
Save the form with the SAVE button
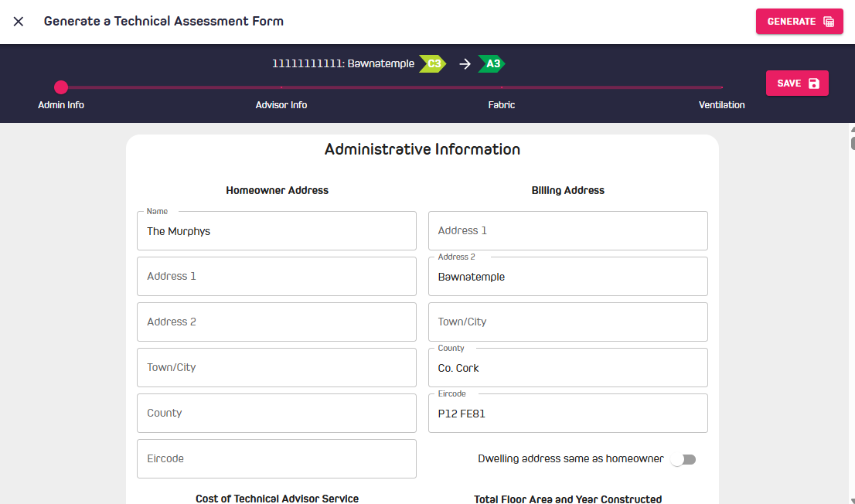pyautogui.click(x=797, y=83)
